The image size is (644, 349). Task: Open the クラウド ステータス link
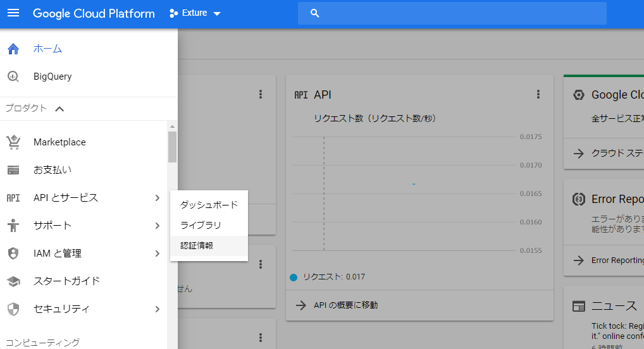point(617,153)
